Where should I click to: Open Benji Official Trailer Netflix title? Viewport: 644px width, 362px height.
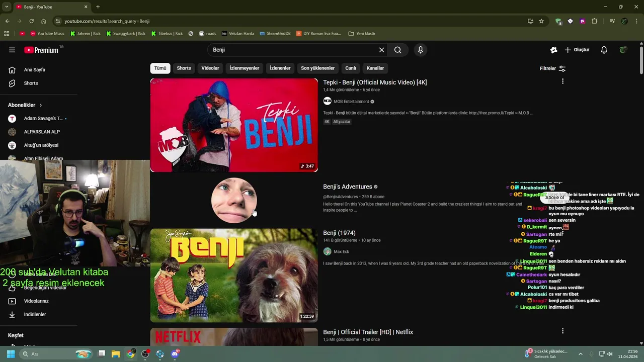368,332
